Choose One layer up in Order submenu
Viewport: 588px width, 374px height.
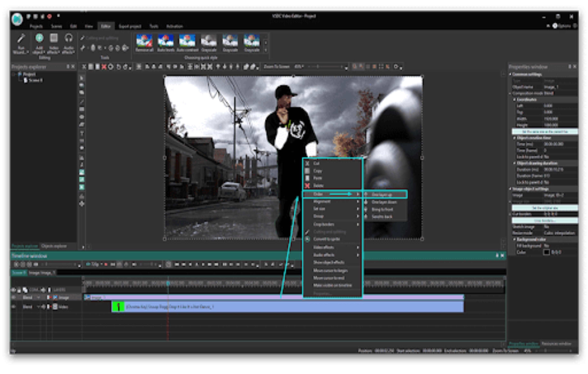[385, 194]
